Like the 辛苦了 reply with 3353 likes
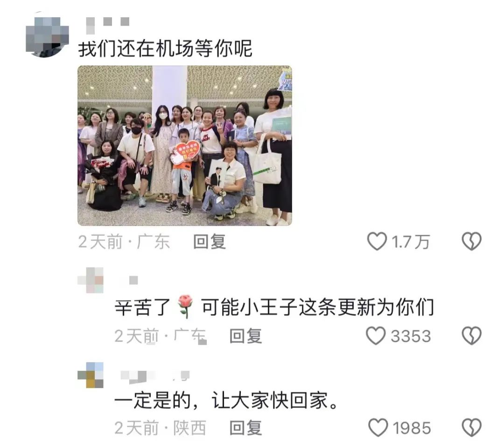Screen dimensions: 504x448 (375, 336)
